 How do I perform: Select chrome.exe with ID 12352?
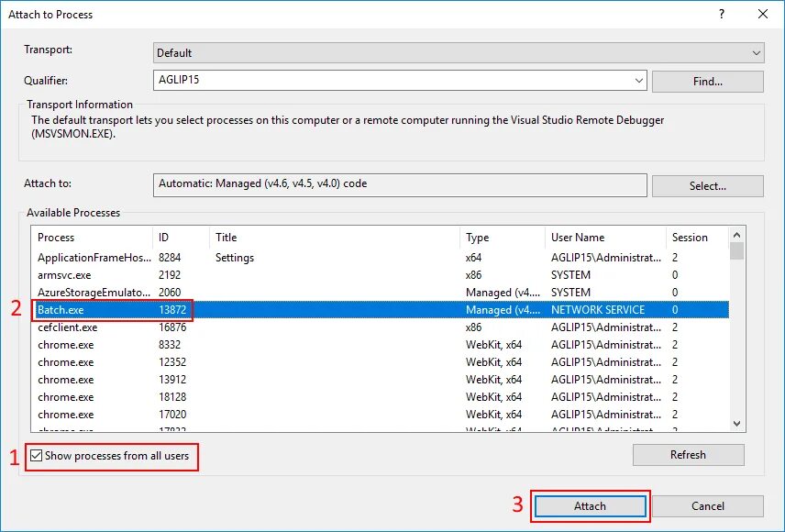[x=380, y=361]
